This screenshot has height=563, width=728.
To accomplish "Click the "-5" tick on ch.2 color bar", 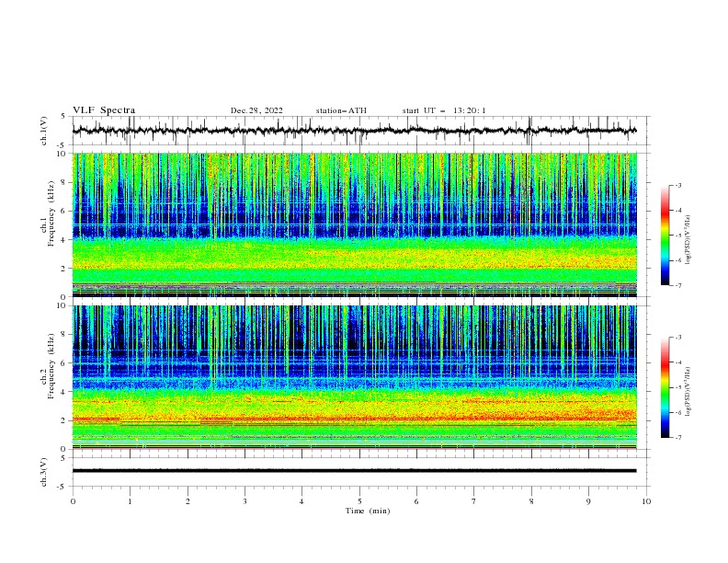I will (x=677, y=387).
